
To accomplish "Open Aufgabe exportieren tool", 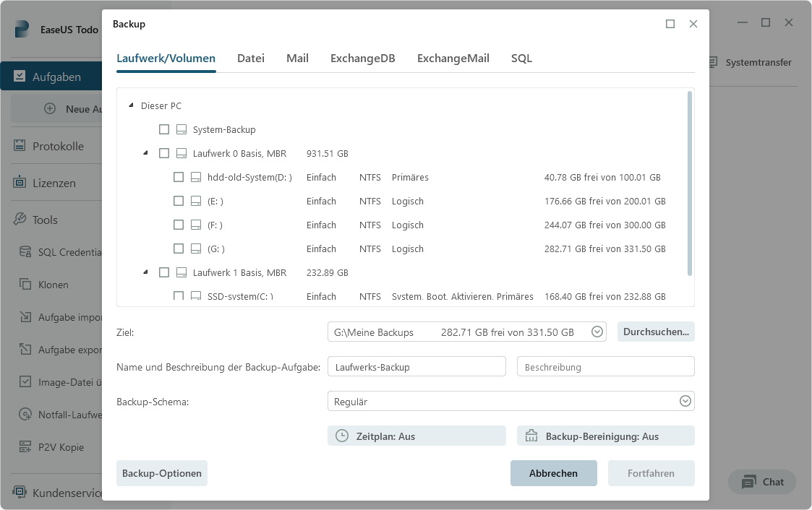I will click(x=59, y=350).
